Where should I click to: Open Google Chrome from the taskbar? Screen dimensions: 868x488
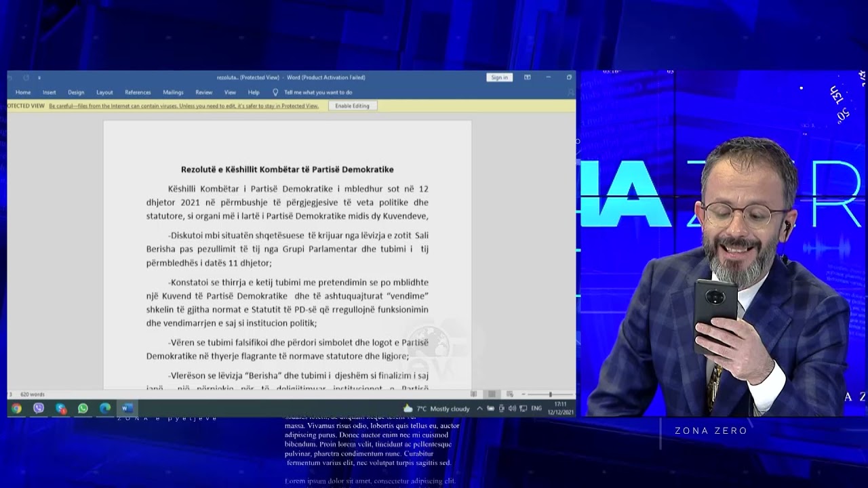(16, 408)
